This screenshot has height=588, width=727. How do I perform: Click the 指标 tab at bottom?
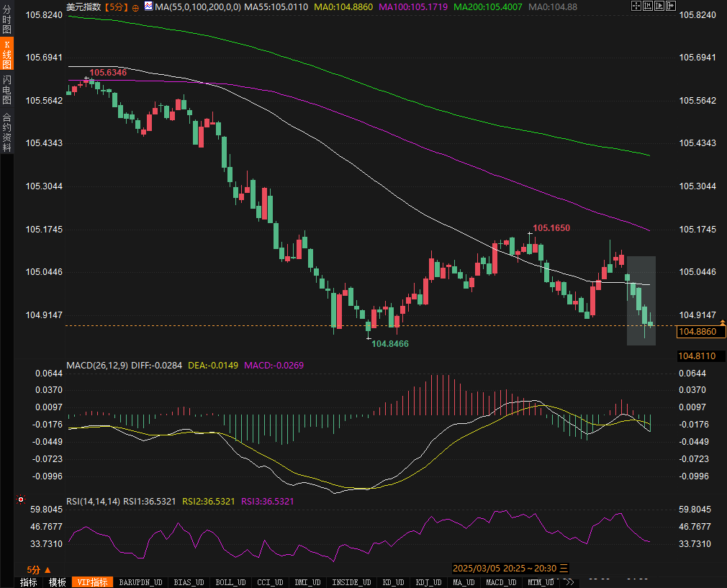tap(29, 582)
